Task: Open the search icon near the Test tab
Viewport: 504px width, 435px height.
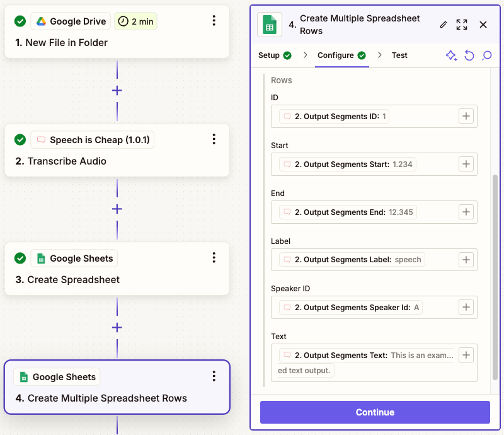Action: 487,55
